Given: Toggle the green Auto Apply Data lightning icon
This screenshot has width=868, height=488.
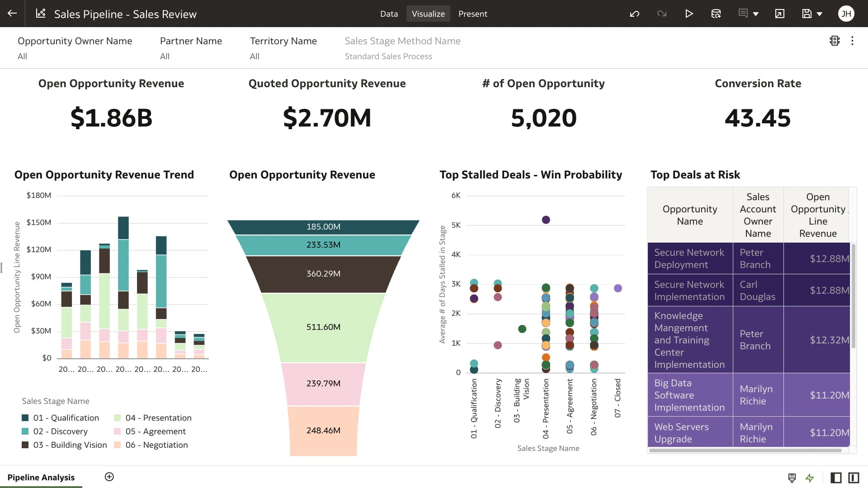Looking at the screenshot, I should pos(809,478).
